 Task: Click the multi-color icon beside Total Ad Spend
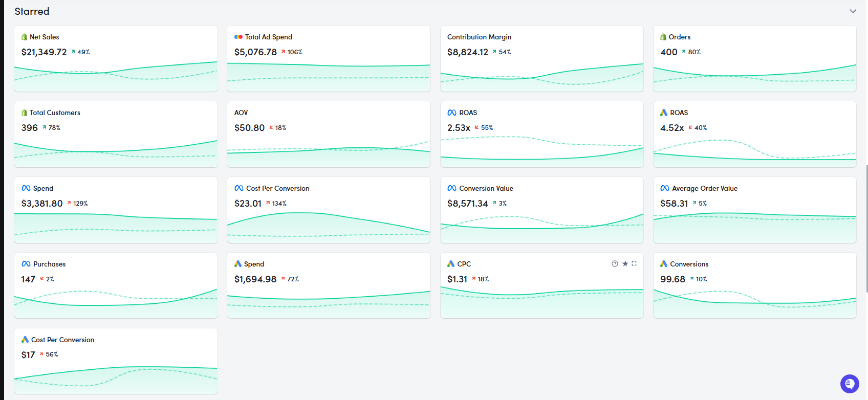(x=238, y=37)
